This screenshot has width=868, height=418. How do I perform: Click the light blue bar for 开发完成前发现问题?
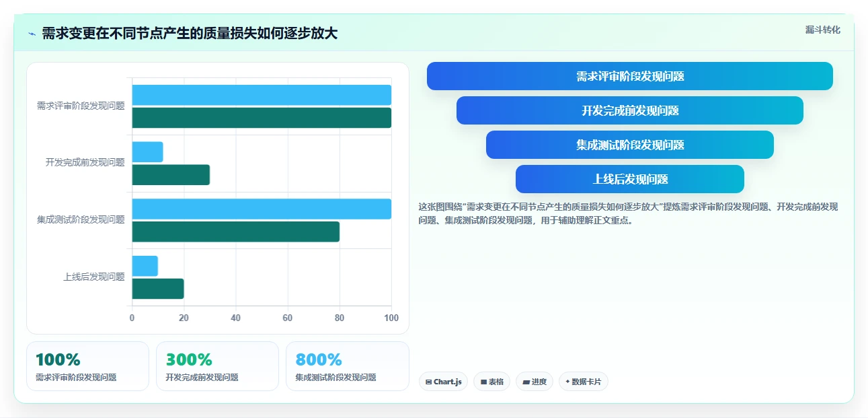tap(147, 152)
